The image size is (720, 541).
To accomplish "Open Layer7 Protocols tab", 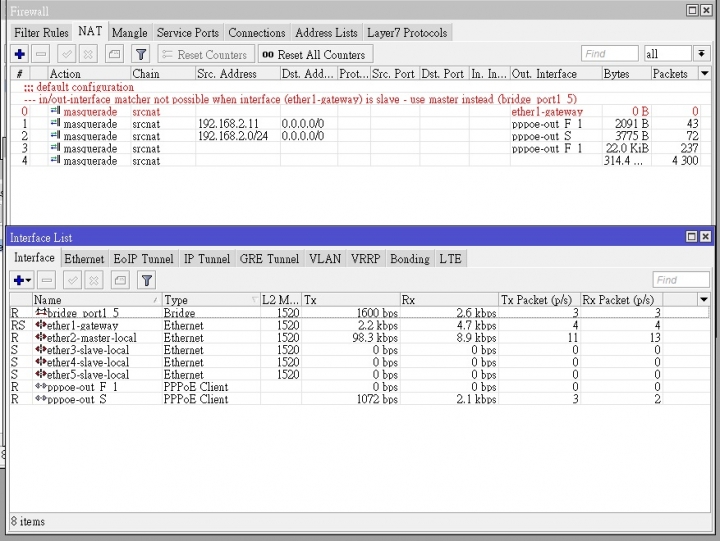I will coord(407,33).
